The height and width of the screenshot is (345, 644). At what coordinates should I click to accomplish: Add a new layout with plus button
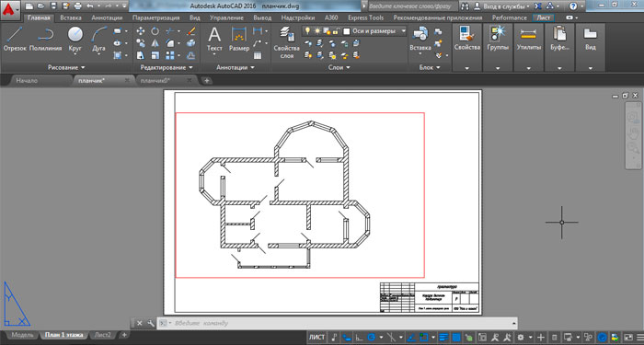click(124, 335)
